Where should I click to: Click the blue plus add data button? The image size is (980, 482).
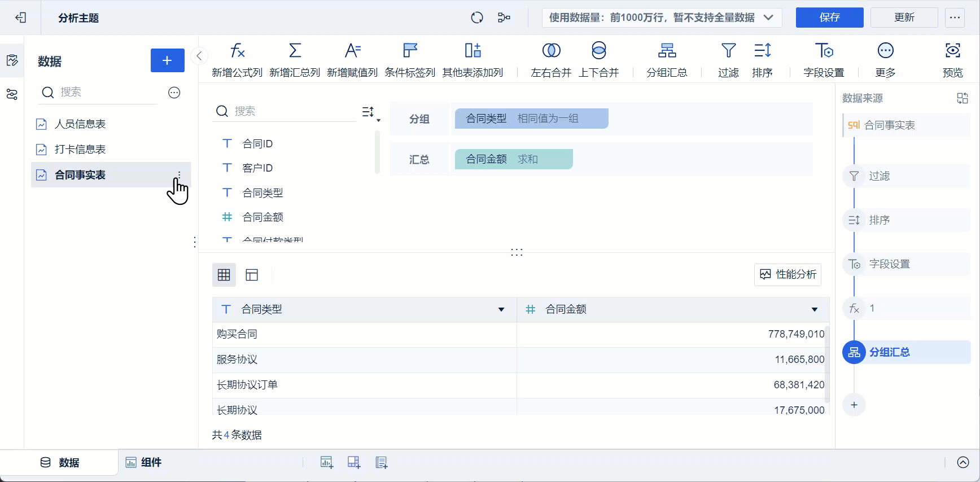167,60
